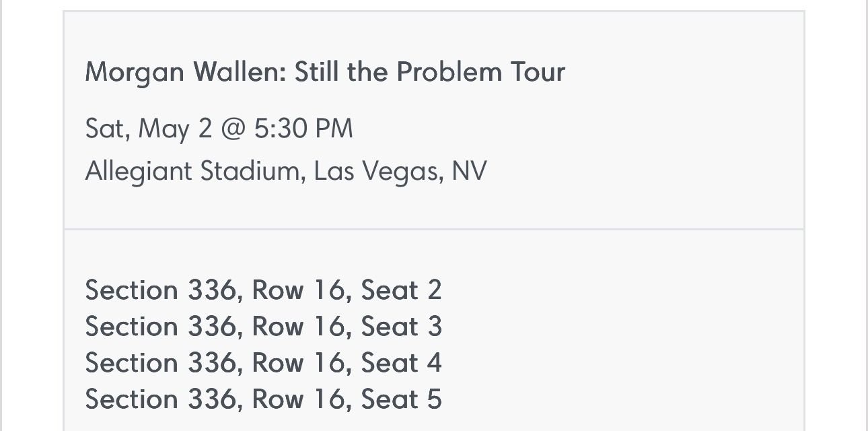Select the Seat 3 ticket line
This screenshot has height=431, width=868.
[x=263, y=327]
